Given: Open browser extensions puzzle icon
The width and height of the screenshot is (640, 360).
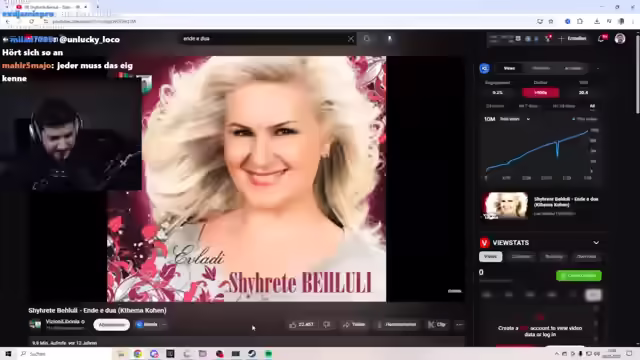Looking at the screenshot, I should pyautogui.click(x=580, y=21).
